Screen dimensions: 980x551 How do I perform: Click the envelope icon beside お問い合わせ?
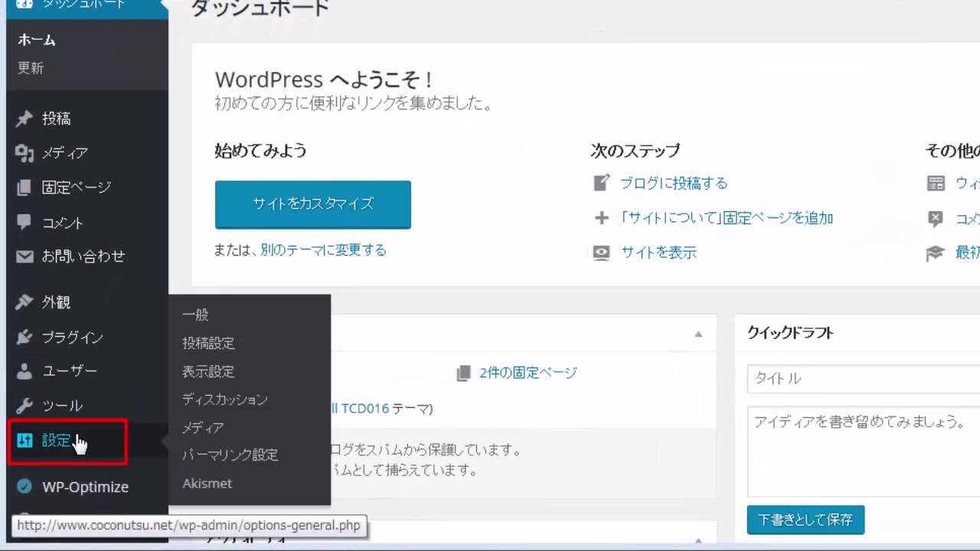click(x=24, y=256)
